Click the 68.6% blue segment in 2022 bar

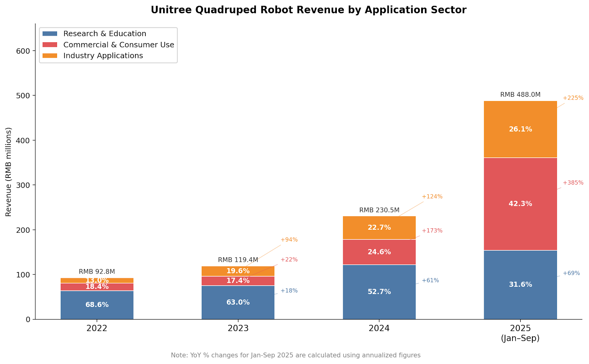pos(97,305)
